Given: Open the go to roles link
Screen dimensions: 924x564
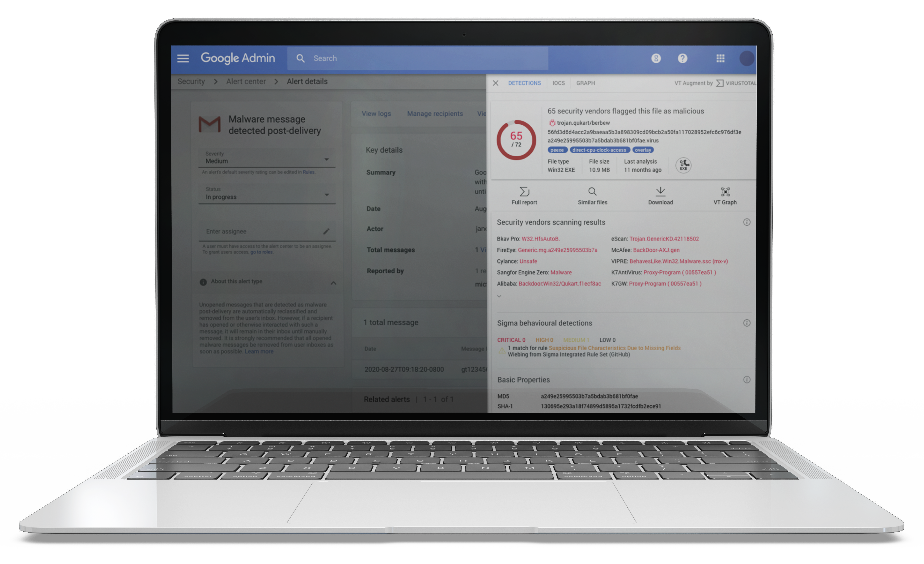Looking at the screenshot, I should tap(261, 252).
